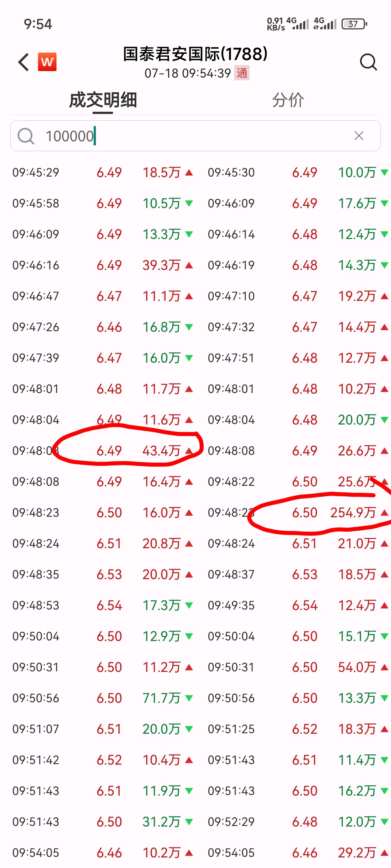Viewport: 391px width, 868px height.
Task: Tap the 国泰君安国际(1788) title
Action: point(195,54)
